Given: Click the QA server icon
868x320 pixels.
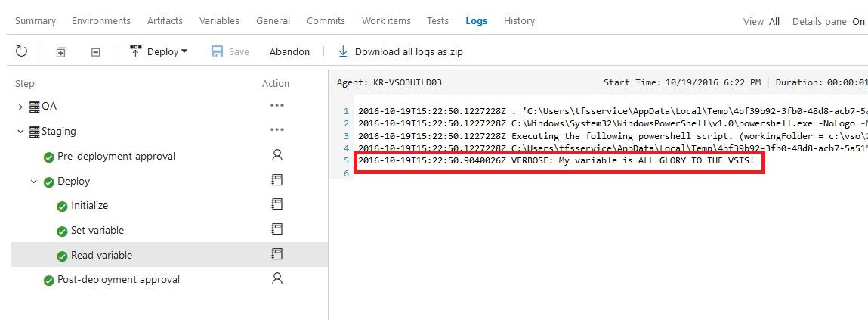Looking at the screenshot, I should (35, 107).
